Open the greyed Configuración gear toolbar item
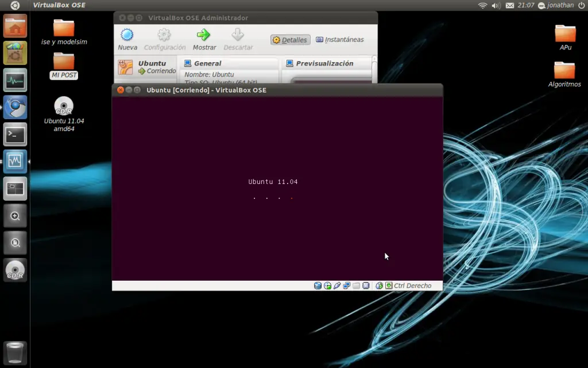Viewport: 588px width, 368px height. pos(165,40)
